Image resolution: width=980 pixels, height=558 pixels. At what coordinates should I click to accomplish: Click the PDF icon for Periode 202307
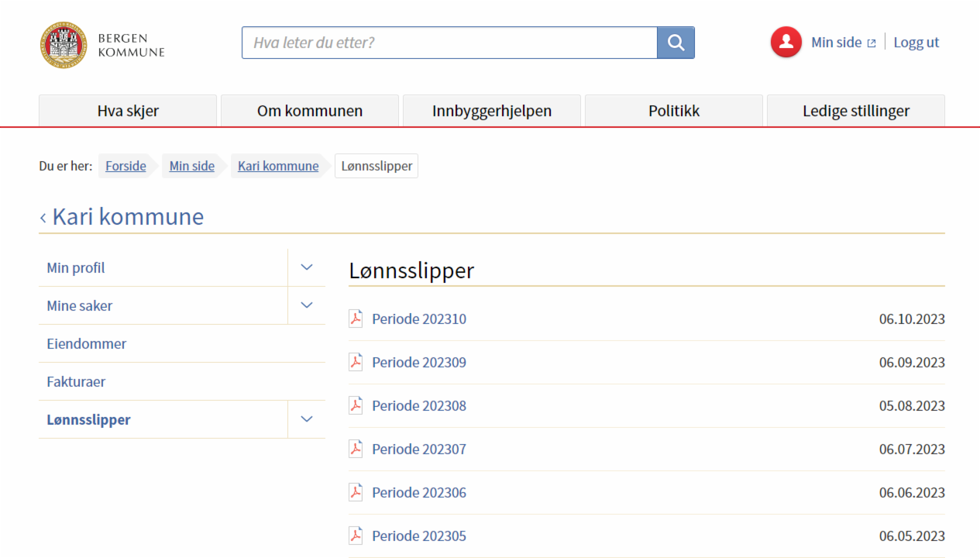point(356,449)
